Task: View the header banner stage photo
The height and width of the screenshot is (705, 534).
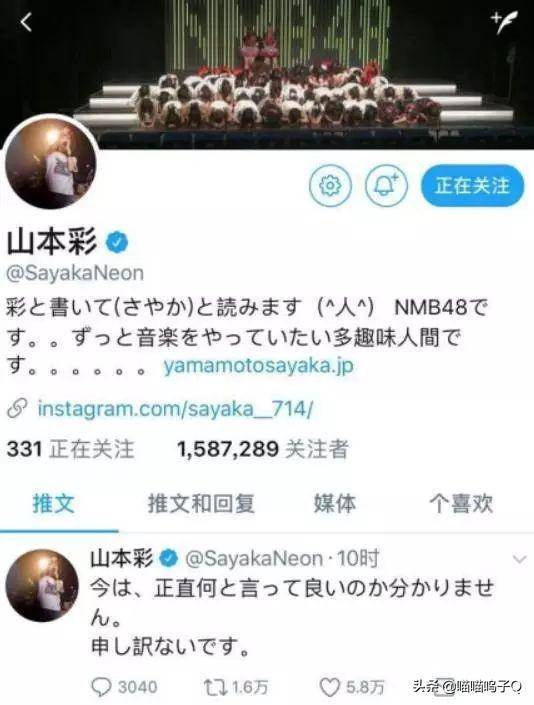Action: [x=267, y=74]
